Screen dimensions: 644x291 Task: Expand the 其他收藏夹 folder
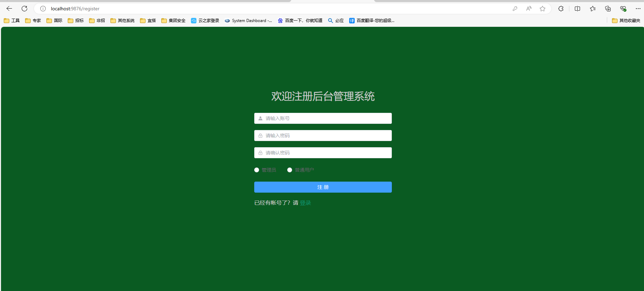pos(626,21)
